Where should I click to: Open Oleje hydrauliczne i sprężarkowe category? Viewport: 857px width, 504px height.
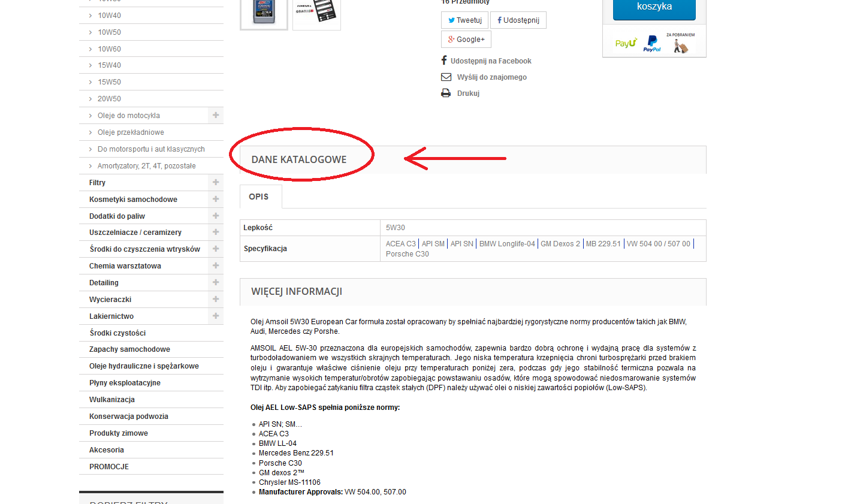[144, 366]
